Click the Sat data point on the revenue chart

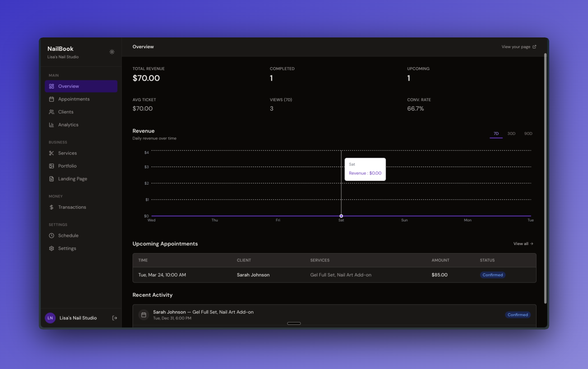(341, 216)
